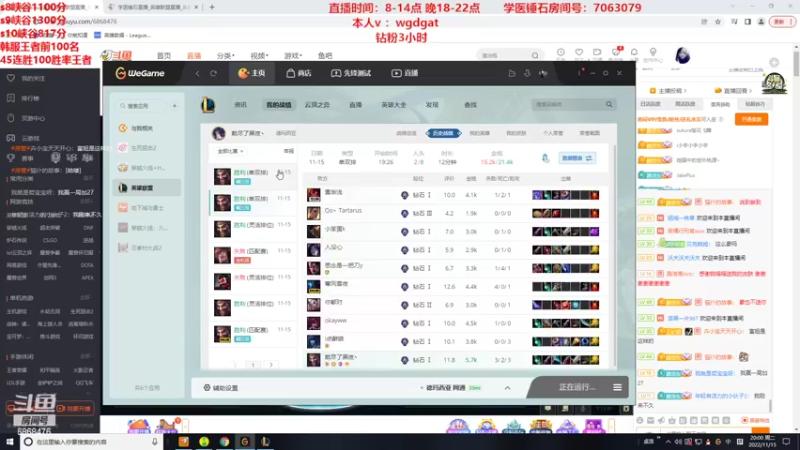
Task: Select the first 失败 (匹配赛) match entry
Action: [x=253, y=255]
